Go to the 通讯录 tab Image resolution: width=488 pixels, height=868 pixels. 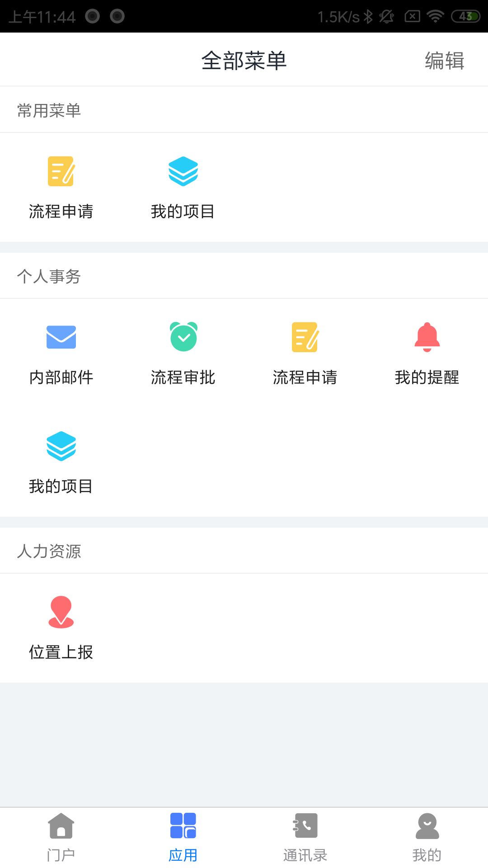(305, 837)
